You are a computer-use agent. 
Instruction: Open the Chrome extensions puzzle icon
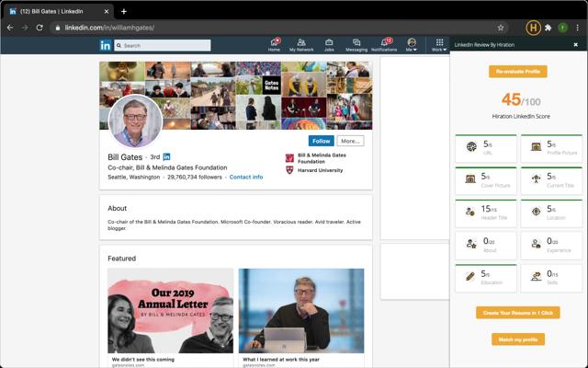548,28
